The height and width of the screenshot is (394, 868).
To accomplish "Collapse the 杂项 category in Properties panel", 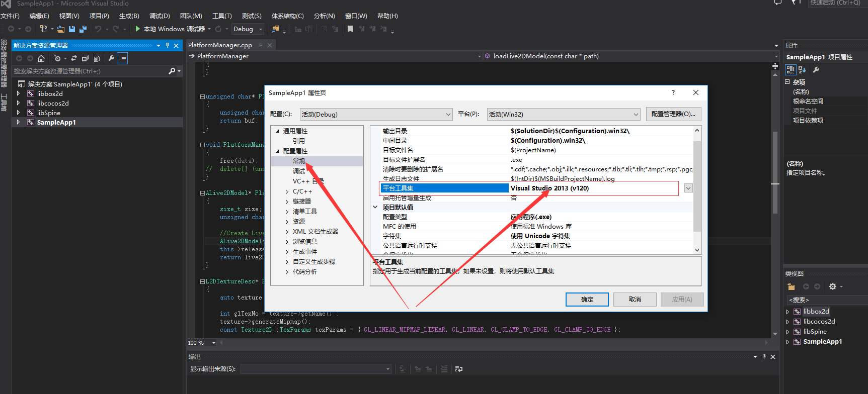I will tap(787, 82).
